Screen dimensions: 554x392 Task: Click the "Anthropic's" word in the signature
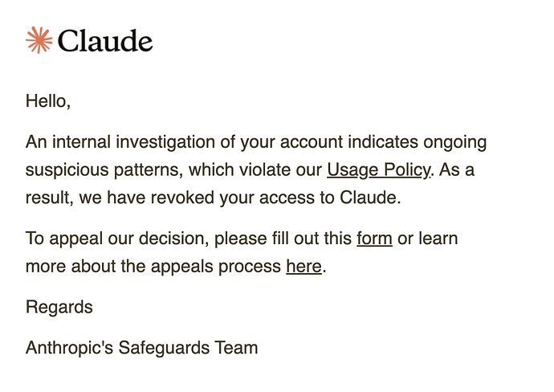click(x=69, y=348)
